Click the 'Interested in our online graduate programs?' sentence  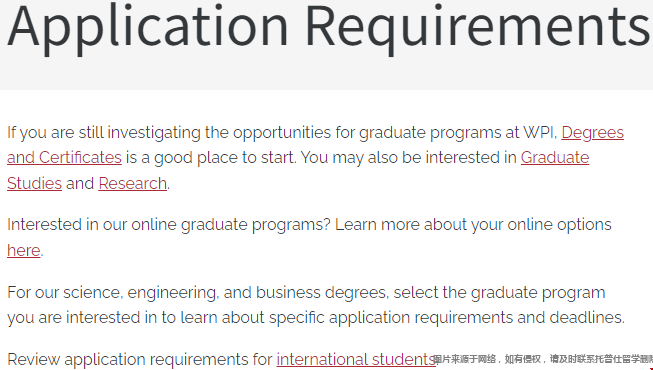click(169, 225)
